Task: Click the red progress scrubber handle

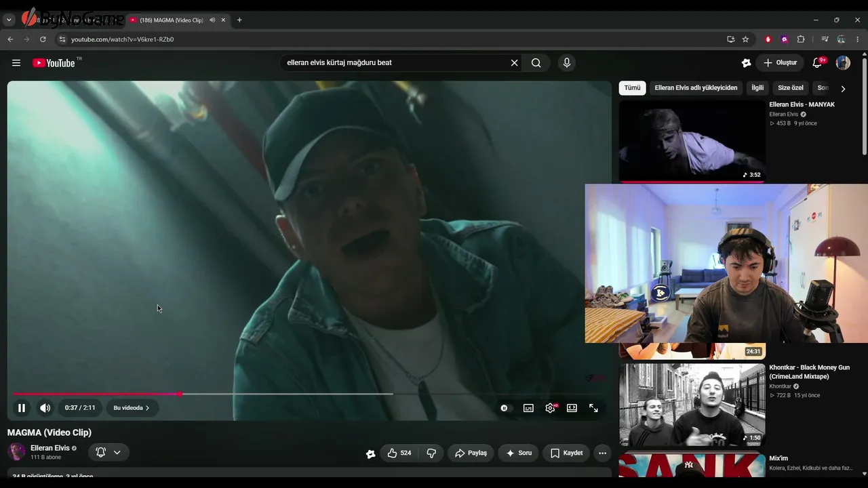Action: coord(180,394)
